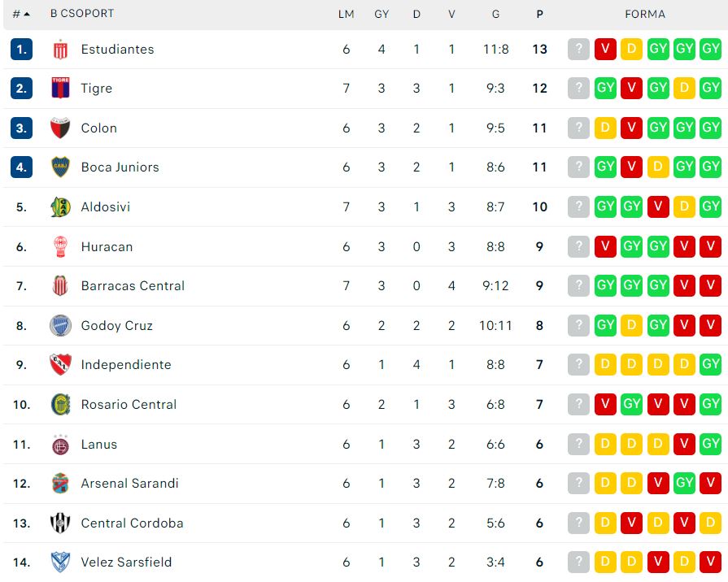Open Barracas Central team link
The image size is (728, 582).
click(x=133, y=286)
